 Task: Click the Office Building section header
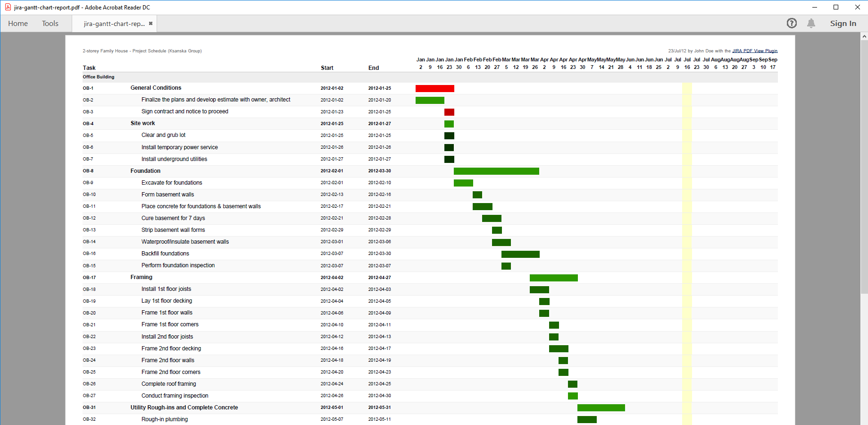99,76
